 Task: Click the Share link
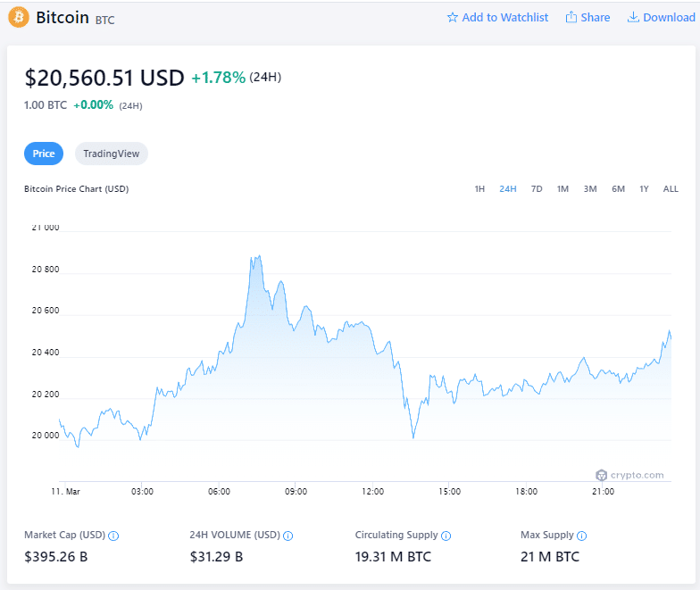pos(587,18)
